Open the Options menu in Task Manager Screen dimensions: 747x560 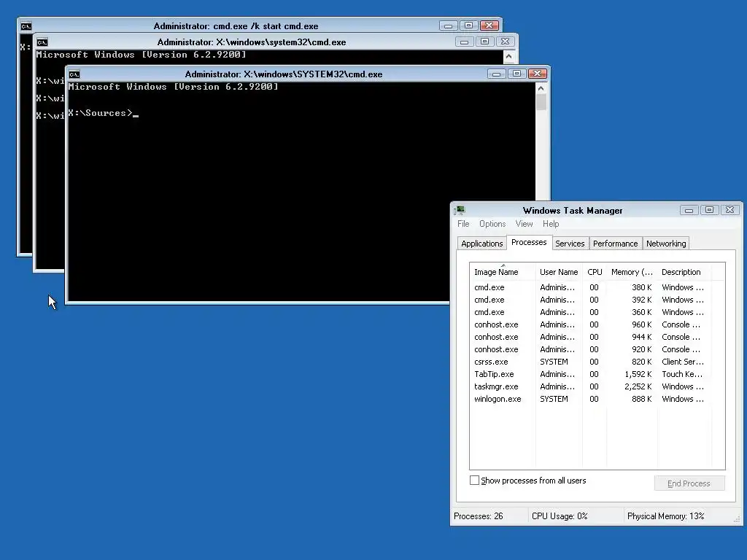[492, 224]
